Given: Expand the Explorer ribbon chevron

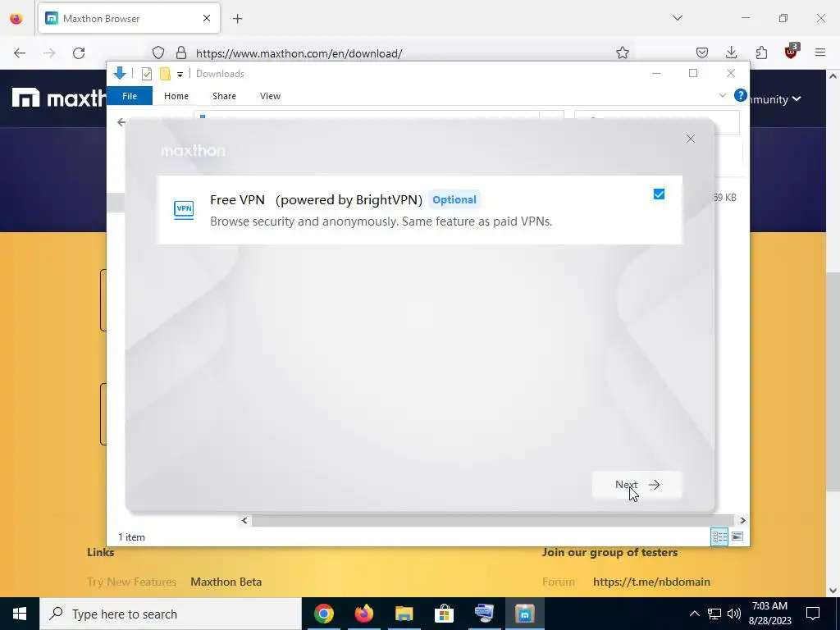Looking at the screenshot, I should [x=722, y=95].
